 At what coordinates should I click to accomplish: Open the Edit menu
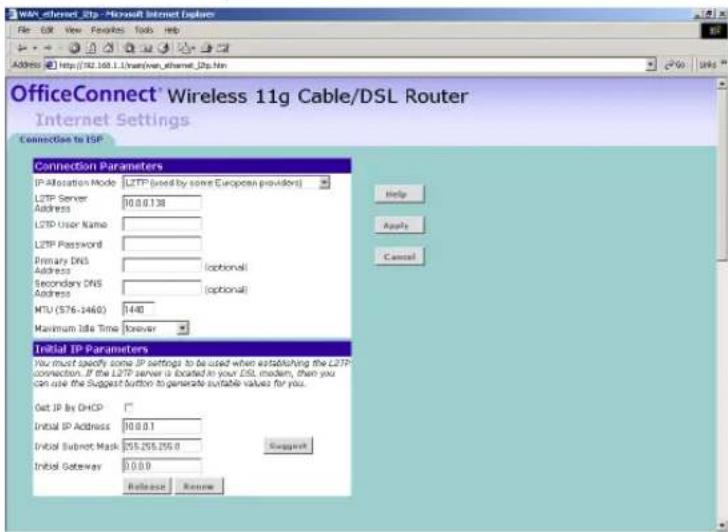(x=47, y=30)
